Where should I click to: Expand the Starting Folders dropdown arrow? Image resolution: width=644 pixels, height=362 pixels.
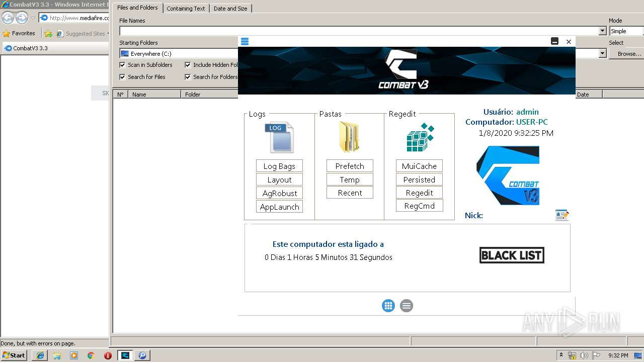pyautogui.click(x=602, y=53)
